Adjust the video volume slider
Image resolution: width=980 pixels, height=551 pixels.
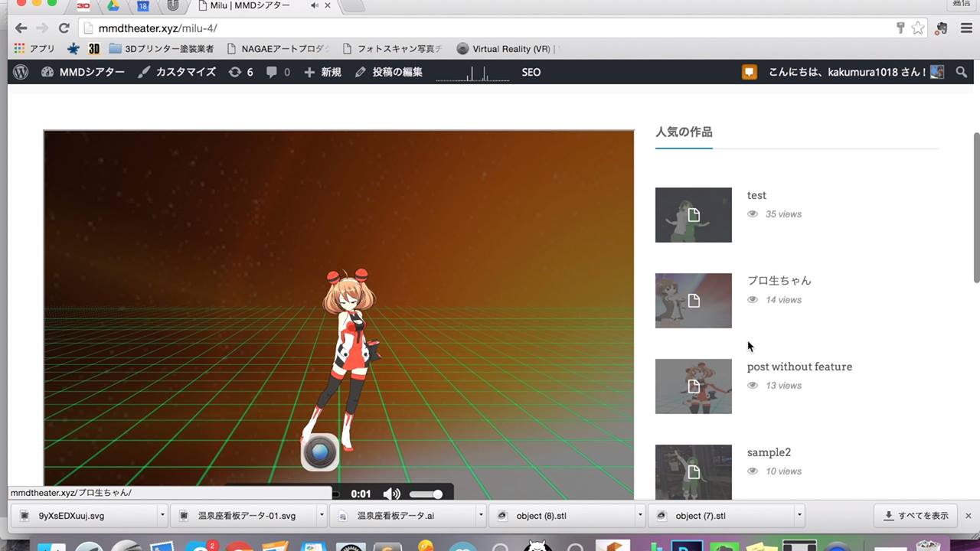click(426, 494)
